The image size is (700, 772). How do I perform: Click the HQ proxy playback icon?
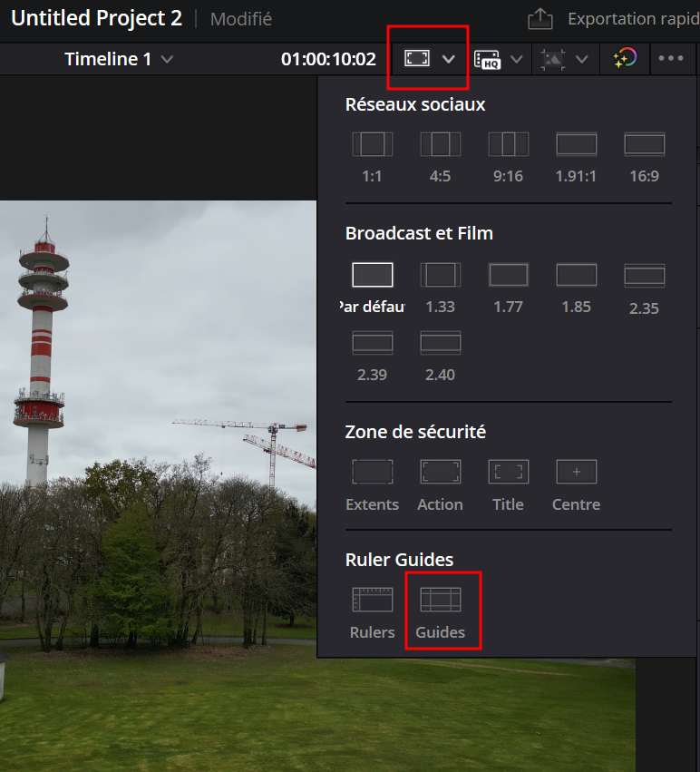(x=487, y=59)
